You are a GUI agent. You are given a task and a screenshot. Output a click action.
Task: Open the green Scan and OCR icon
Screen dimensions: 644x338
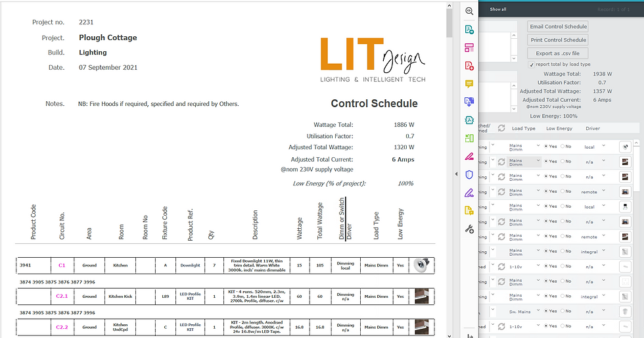(x=469, y=139)
